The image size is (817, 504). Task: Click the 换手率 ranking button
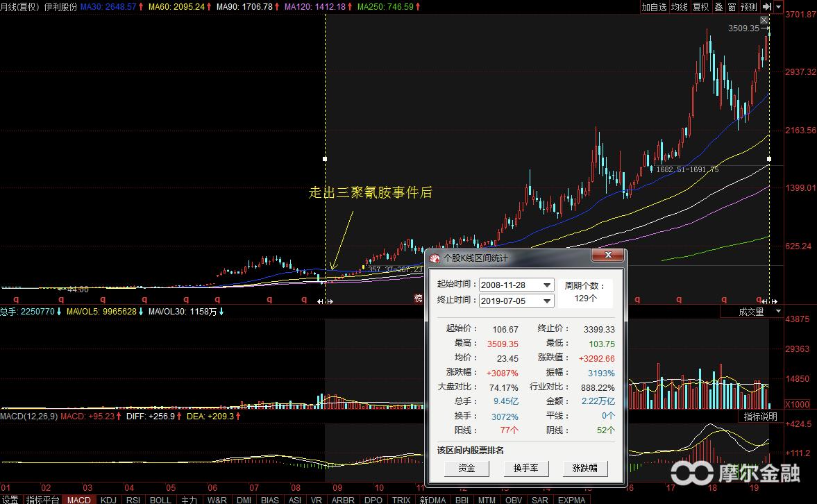525,469
